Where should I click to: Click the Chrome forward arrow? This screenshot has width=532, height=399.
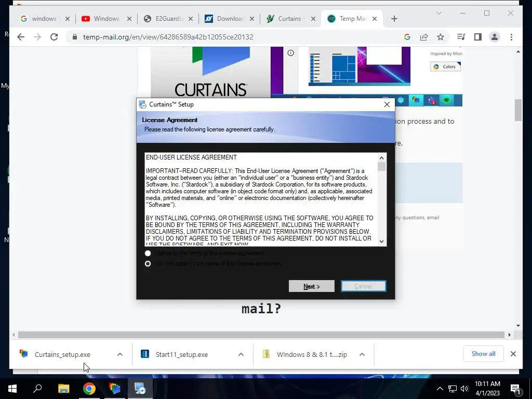(x=37, y=37)
